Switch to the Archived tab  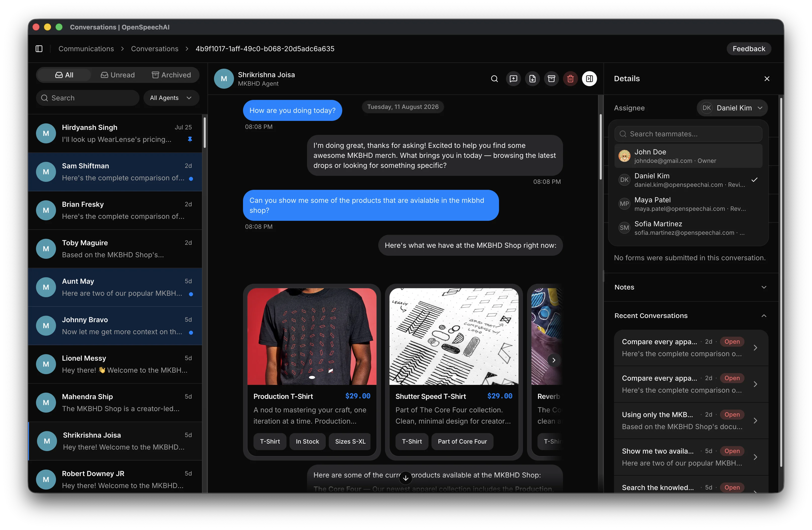pyautogui.click(x=171, y=75)
